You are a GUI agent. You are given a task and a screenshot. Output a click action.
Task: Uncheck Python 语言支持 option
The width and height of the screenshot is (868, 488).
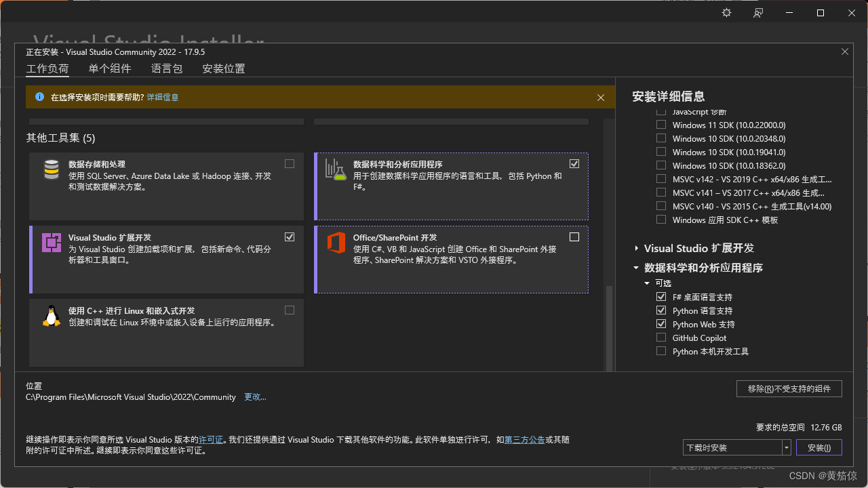coord(661,310)
